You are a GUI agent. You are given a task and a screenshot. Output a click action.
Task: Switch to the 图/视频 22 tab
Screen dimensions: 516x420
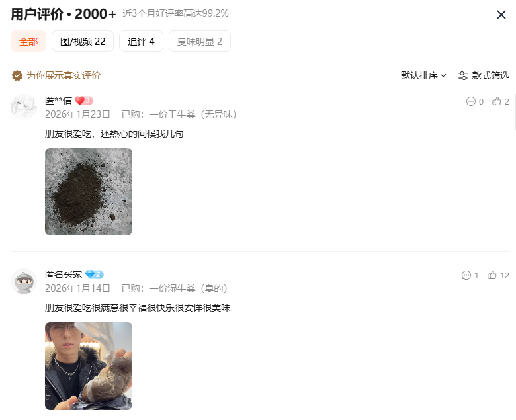pyautogui.click(x=83, y=42)
